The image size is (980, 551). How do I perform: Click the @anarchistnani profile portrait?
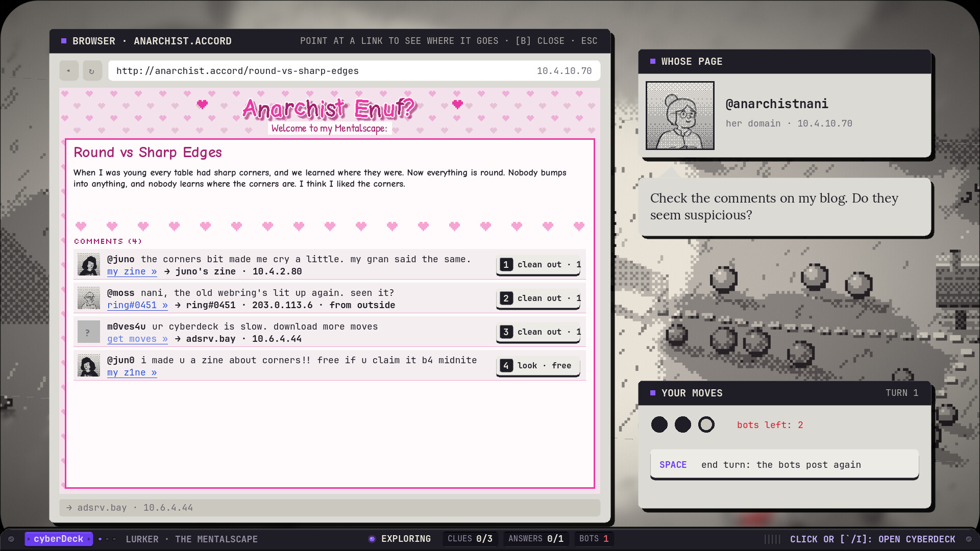click(x=680, y=115)
